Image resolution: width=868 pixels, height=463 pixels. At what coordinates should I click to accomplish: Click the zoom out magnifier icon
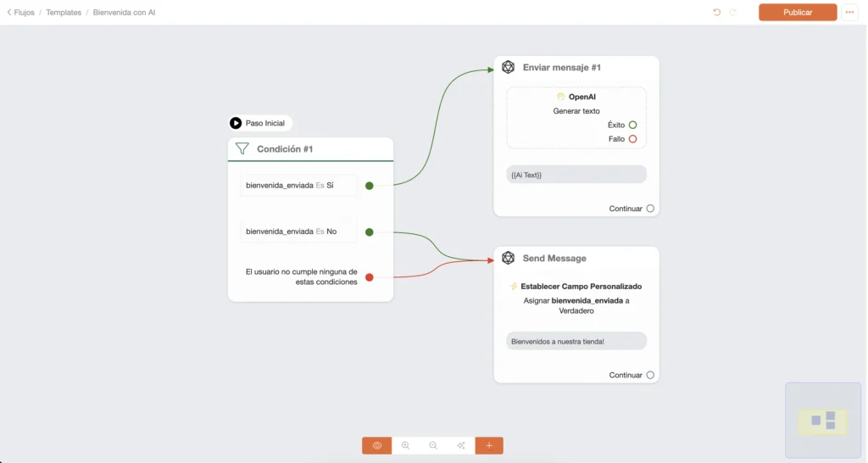(x=433, y=445)
